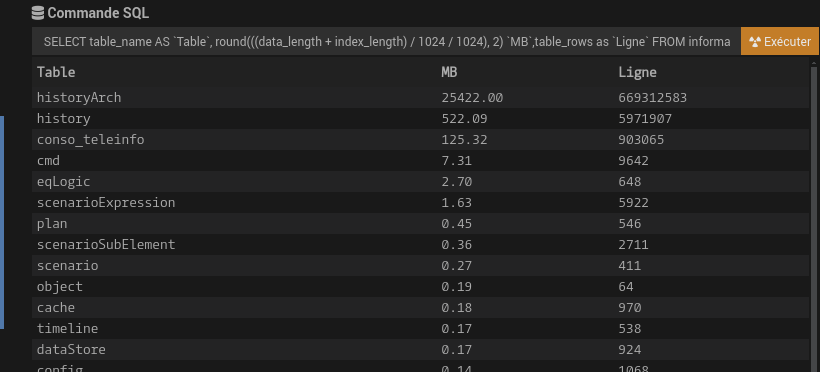Click the plan table row
The height and width of the screenshot is (372, 820).
pyautogui.click(x=420, y=223)
